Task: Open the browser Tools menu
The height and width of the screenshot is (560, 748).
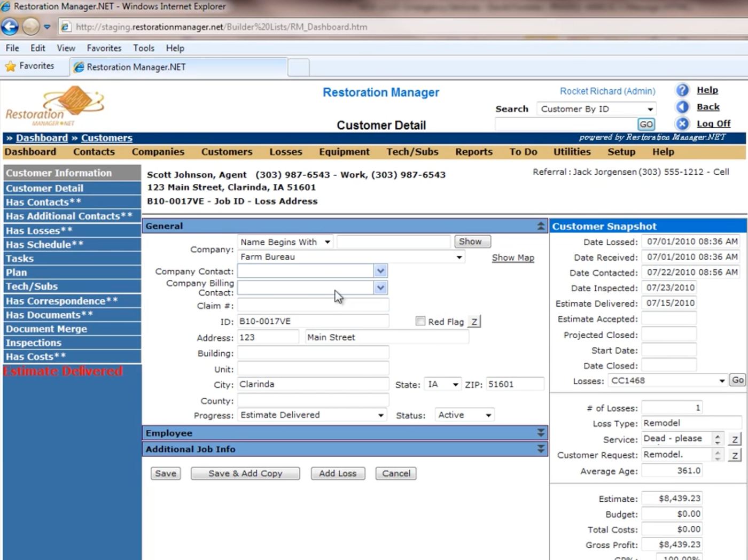Action: pos(144,48)
